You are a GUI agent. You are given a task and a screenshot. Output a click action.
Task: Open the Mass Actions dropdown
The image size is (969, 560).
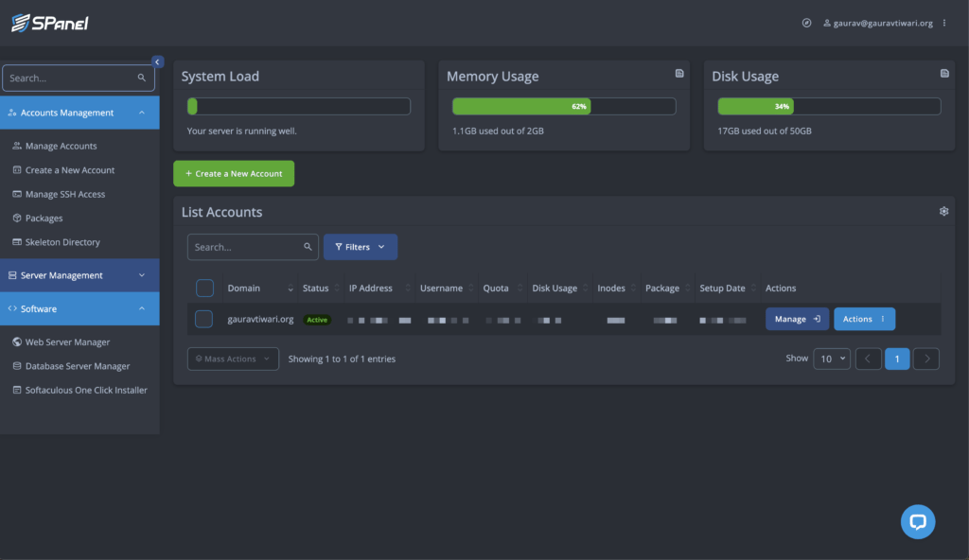[x=233, y=359]
